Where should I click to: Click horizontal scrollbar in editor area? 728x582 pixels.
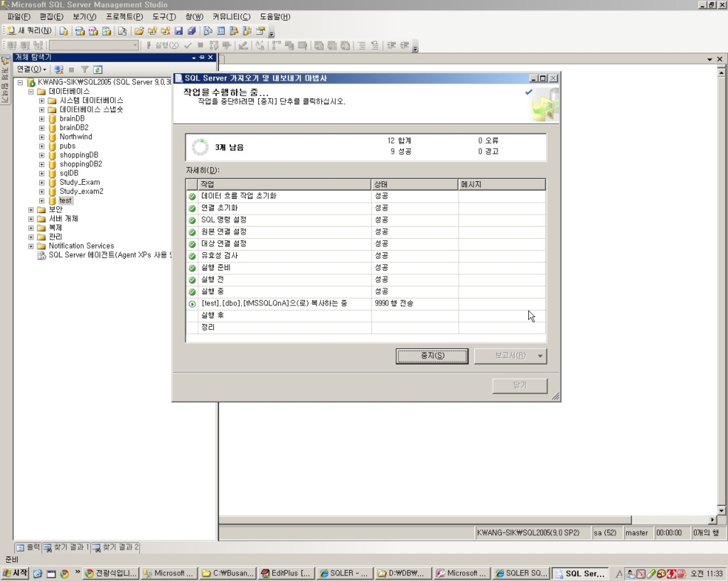pos(425,519)
